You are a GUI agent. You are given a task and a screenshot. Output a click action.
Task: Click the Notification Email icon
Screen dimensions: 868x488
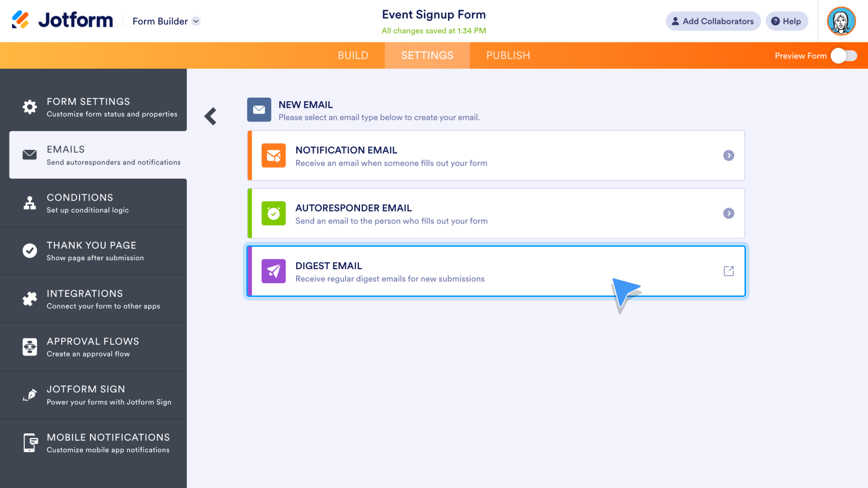[x=274, y=155]
